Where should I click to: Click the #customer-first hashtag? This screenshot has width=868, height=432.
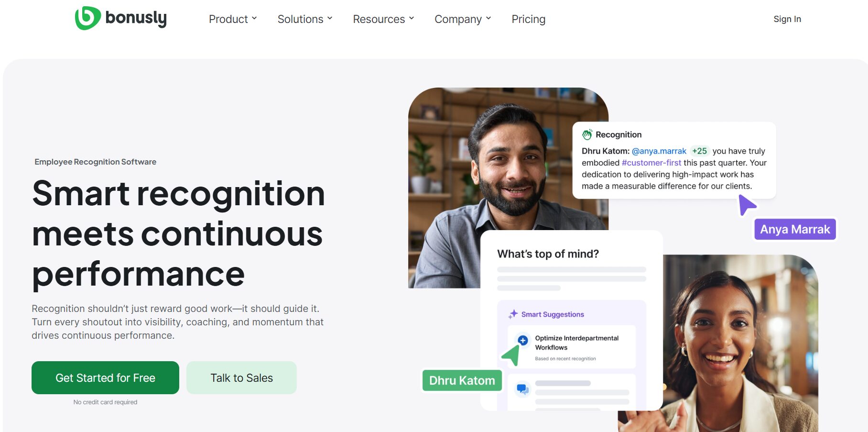[x=651, y=163]
